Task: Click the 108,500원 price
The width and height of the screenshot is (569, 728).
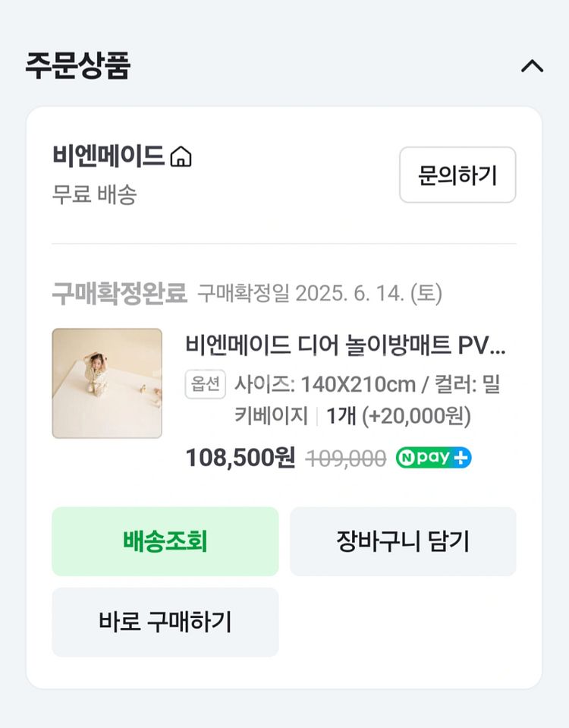Action: pyautogui.click(x=240, y=458)
